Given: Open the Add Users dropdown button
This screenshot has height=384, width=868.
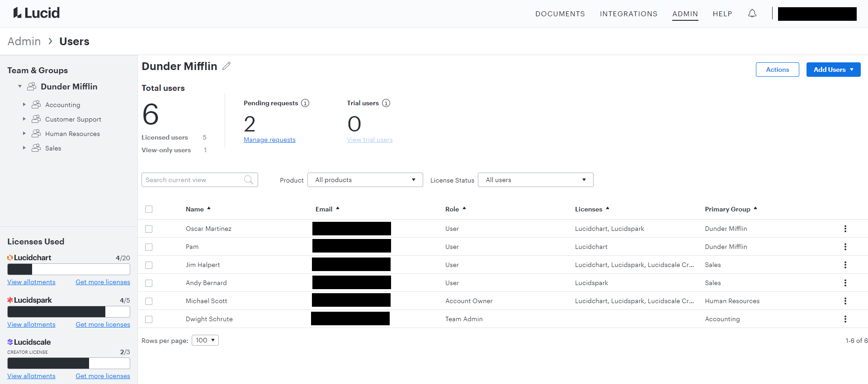Looking at the screenshot, I should (x=833, y=70).
